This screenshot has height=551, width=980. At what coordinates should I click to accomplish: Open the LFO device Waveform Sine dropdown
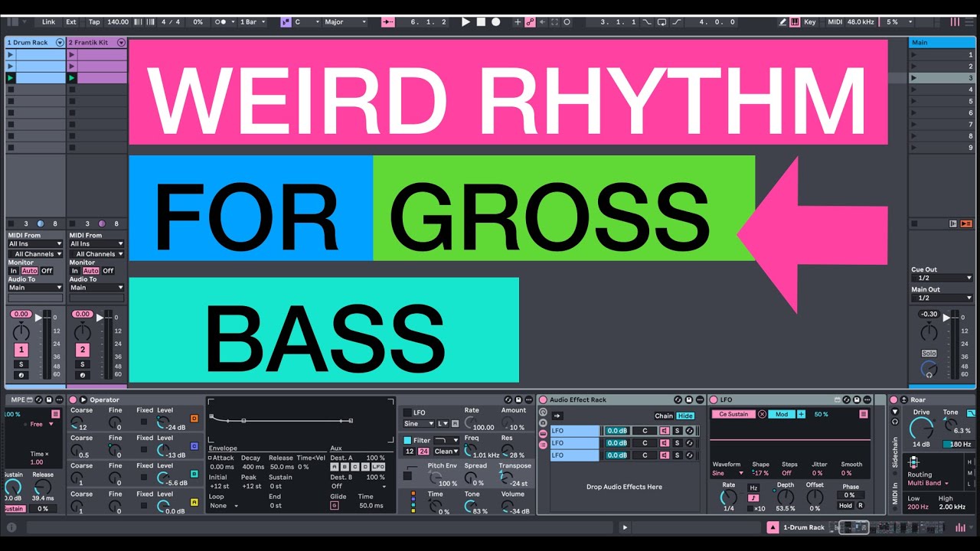coord(728,473)
